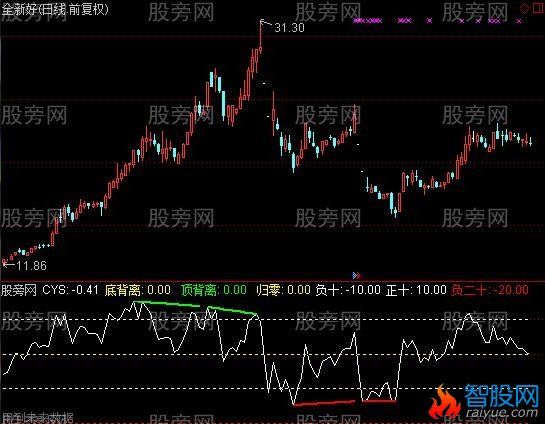The image size is (545, 424).
Task: Click the blue-red arrow marker on the divider
Action: coord(356,275)
